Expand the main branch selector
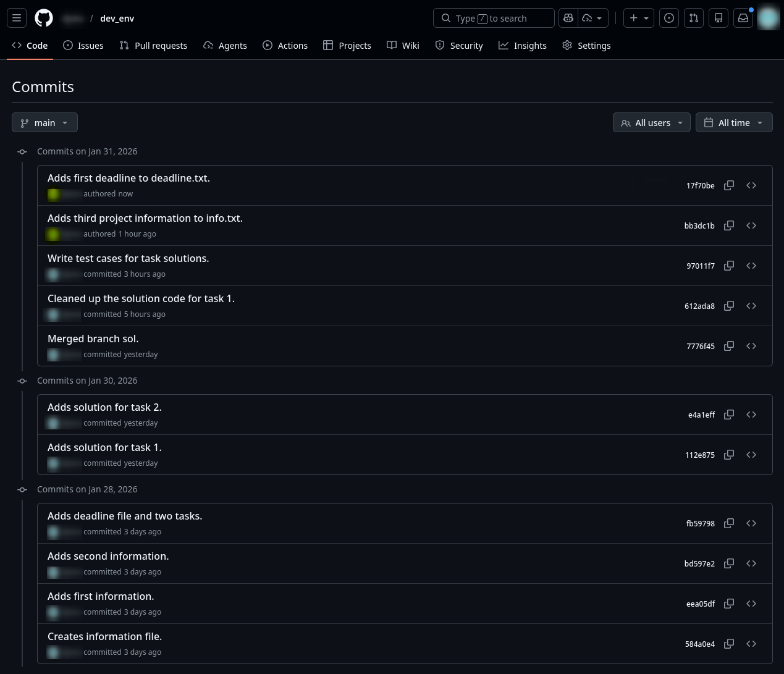784x674 pixels. click(x=44, y=123)
